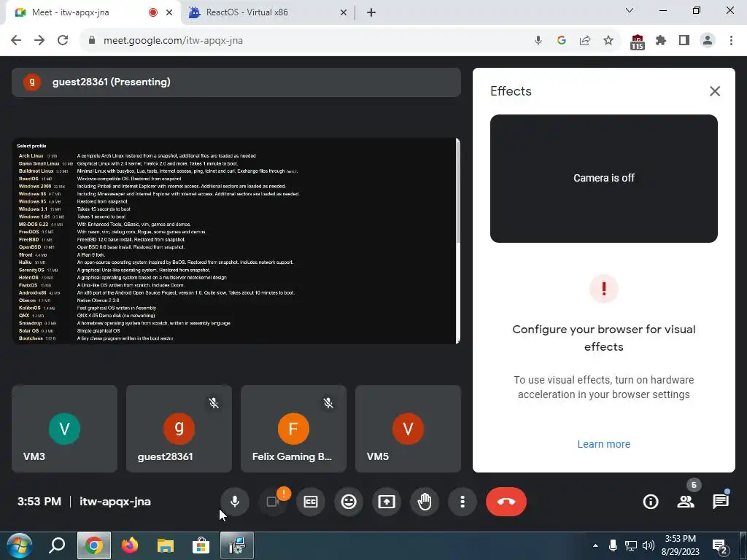Click the guest28361 (Presenting) banner
Screen dimensions: 747x560
coord(236,82)
